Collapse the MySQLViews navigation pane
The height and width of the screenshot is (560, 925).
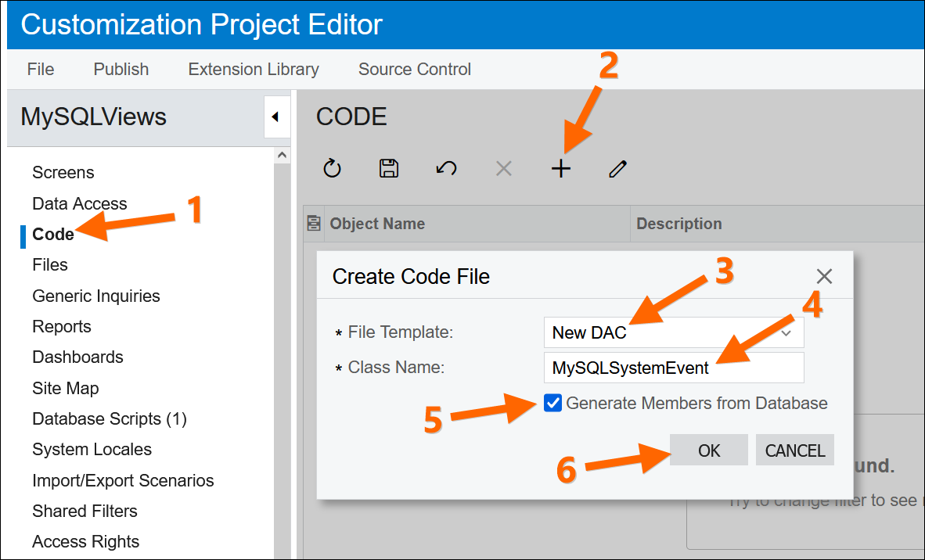point(278,116)
